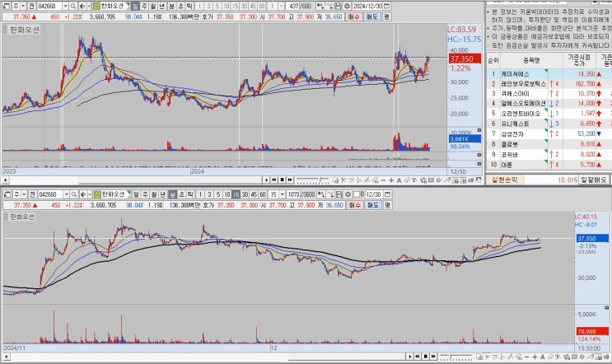Click the '매수' buy button in bottom chart
Viewport: 612px width, 364px height.
(354, 205)
